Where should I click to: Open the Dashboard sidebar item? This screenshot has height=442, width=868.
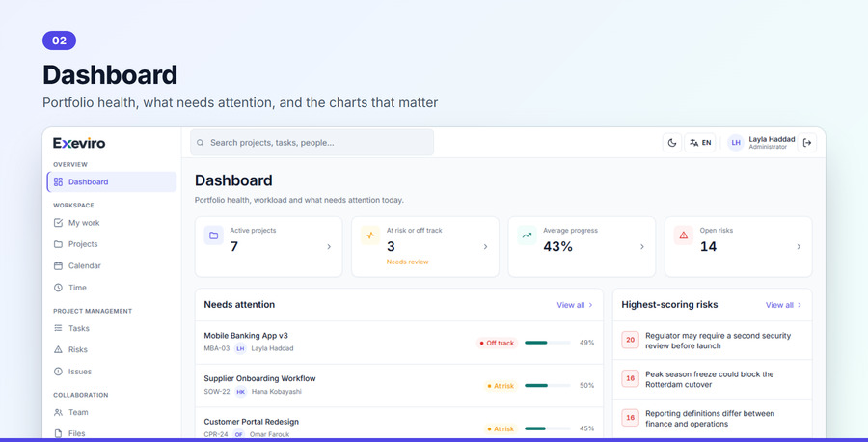(112, 181)
